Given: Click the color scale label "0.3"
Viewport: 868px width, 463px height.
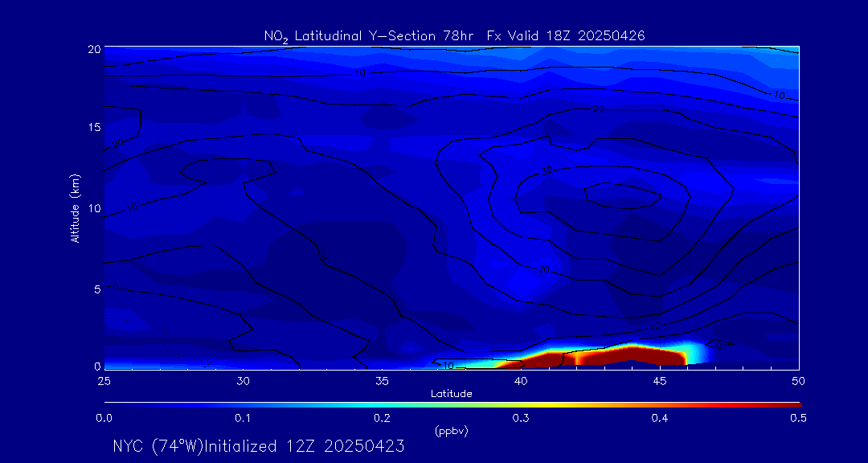Looking at the screenshot, I should click(520, 418).
